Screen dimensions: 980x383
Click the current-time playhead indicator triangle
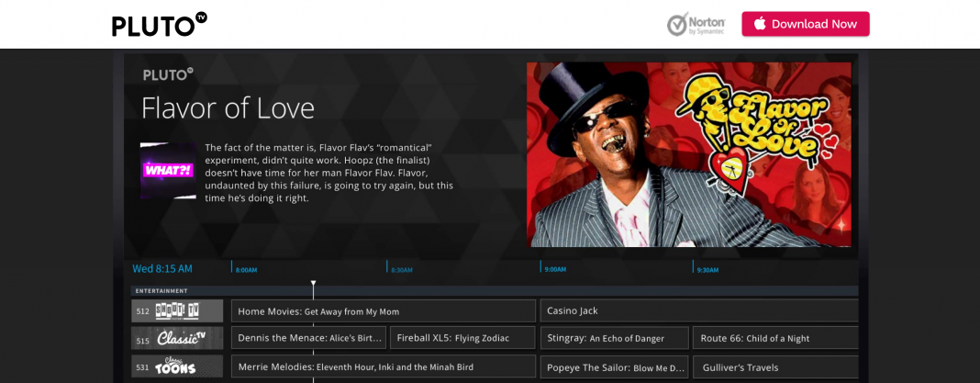point(313,284)
